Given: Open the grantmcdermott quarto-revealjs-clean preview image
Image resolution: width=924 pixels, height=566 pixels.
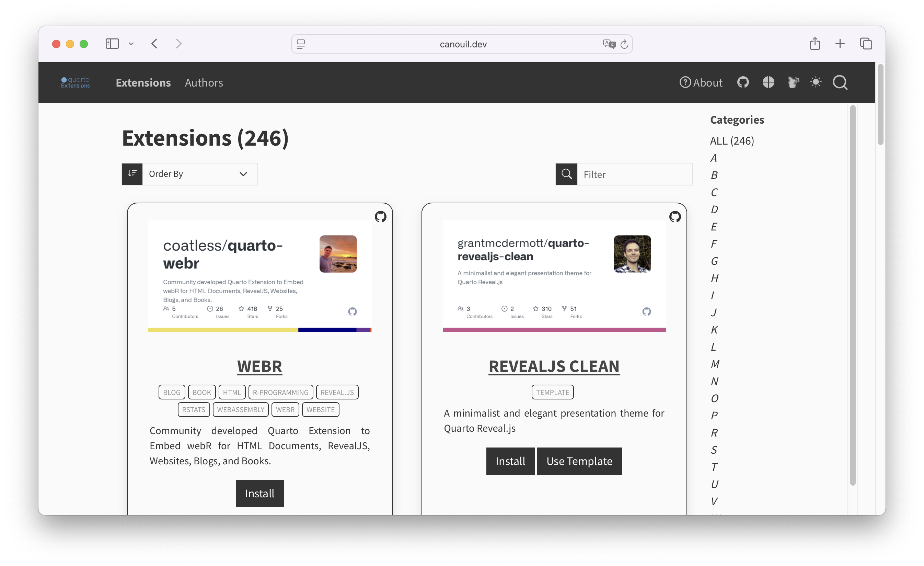Looking at the screenshot, I should tap(554, 276).
